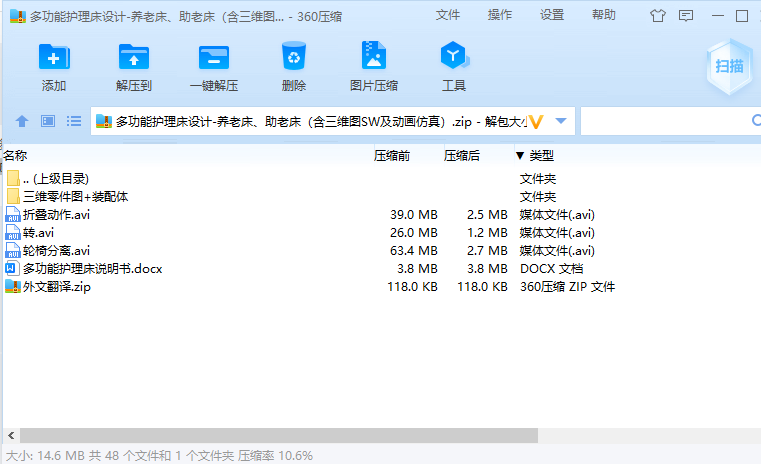Sort by the 名称 column header
The image size is (761, 464).
(16, 155)
